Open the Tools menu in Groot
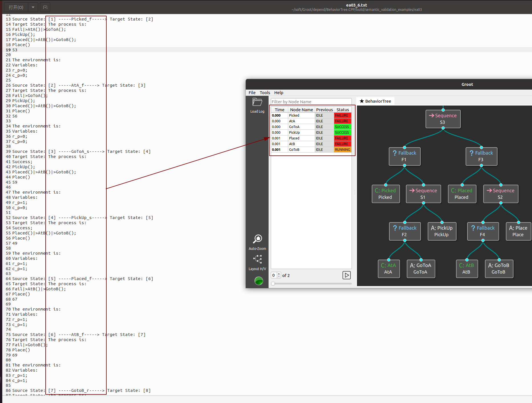This screenshot has height=403, width=532. click(x=265, y=93)
